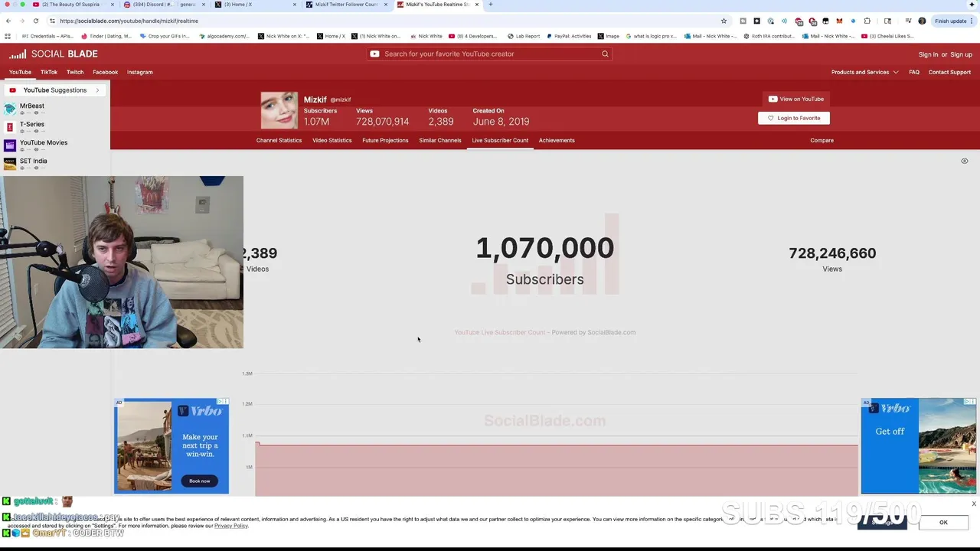Close the right Vrbo advertisement
This screenshot has height=551, width=980.
click(972, 402)
